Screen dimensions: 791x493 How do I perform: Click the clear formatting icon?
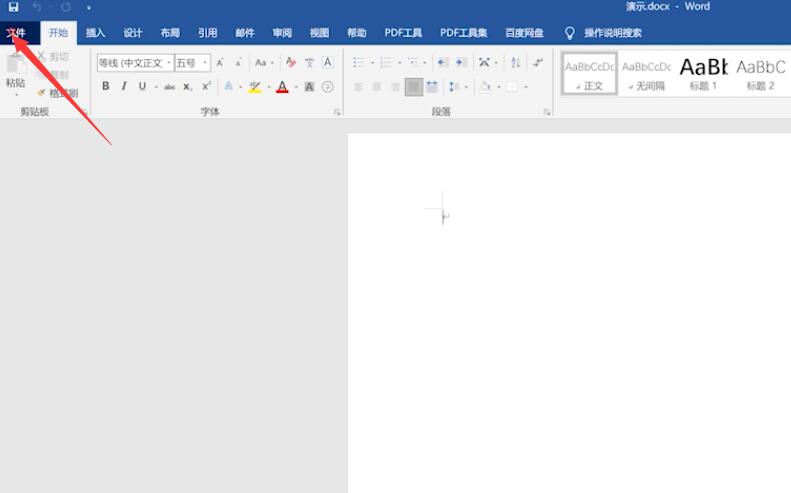pyautogui.click(x=291, y=63)
